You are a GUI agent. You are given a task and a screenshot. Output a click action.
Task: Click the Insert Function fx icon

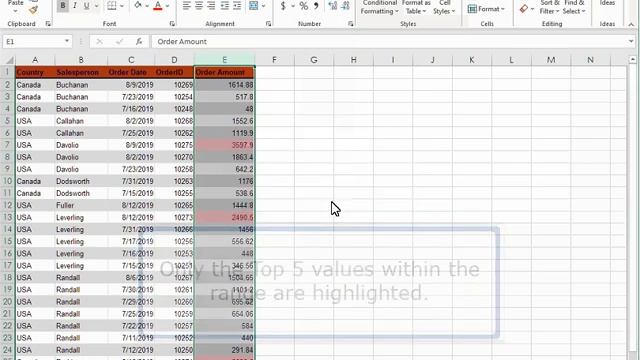139,42
